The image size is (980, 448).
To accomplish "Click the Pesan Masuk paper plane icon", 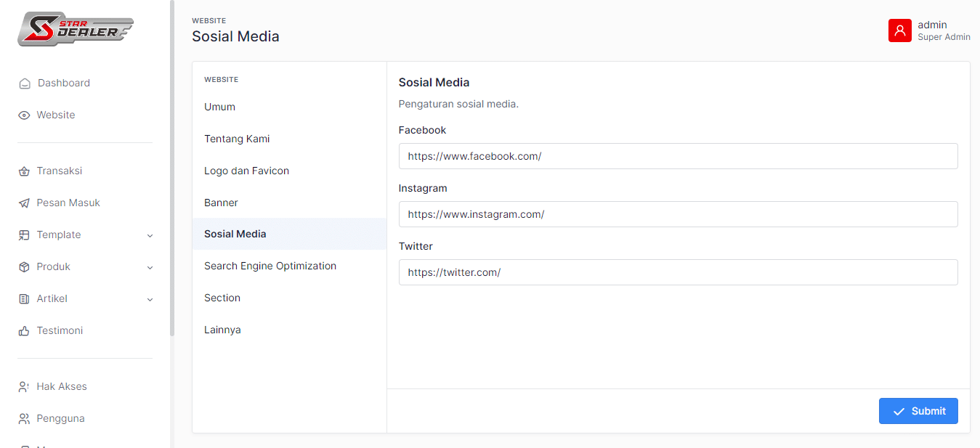I will tap(24, 203).
